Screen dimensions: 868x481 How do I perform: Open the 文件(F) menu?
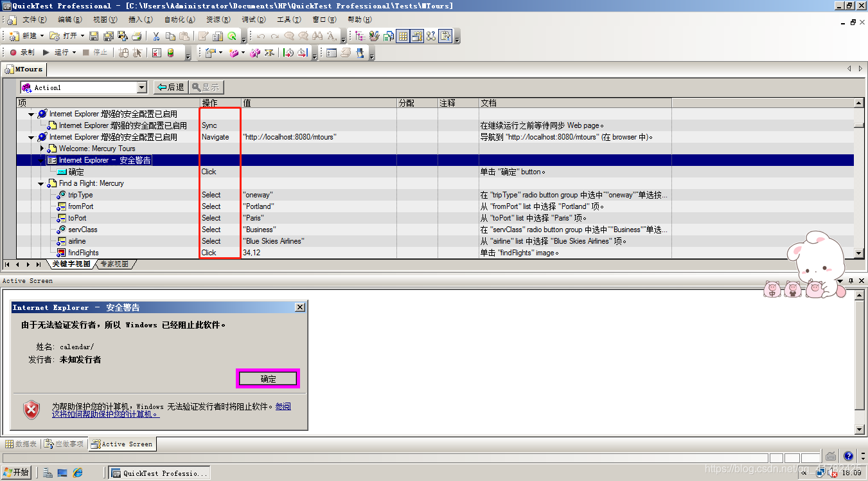35,20
